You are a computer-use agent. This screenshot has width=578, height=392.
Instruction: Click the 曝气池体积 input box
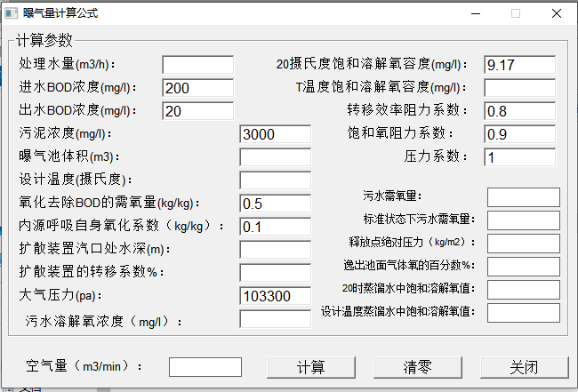[x=275, y=157]
